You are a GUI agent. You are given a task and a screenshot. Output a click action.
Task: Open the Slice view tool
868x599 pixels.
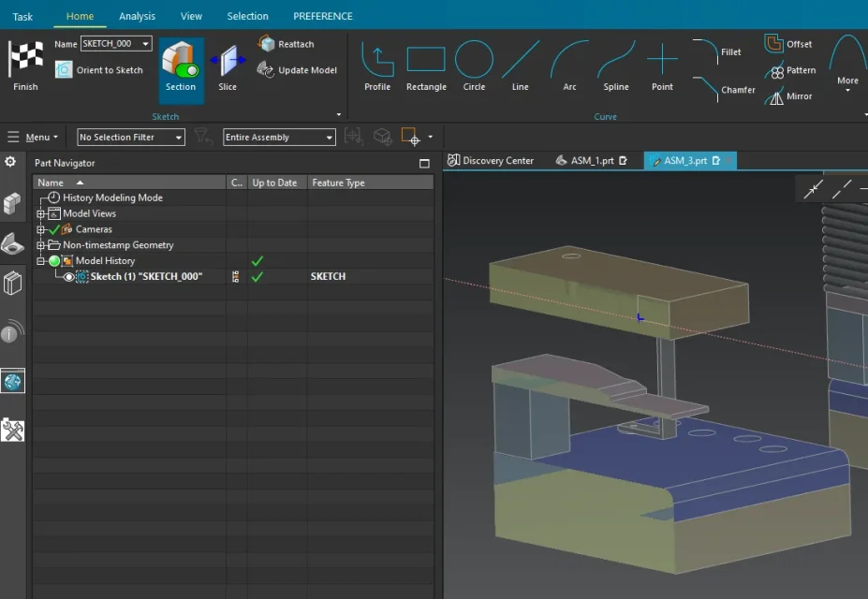coord(228,67)
